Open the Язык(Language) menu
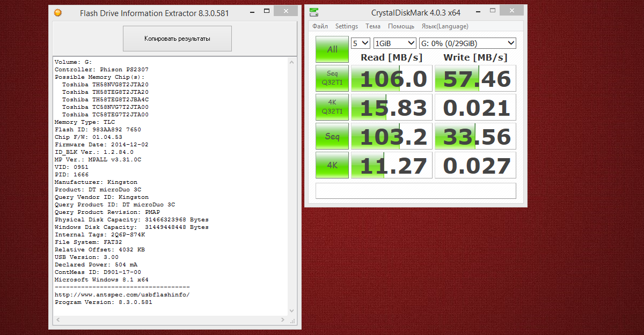The height and width of the screenshot is (335, 644). pyautogui.click(x=444, y=26)
